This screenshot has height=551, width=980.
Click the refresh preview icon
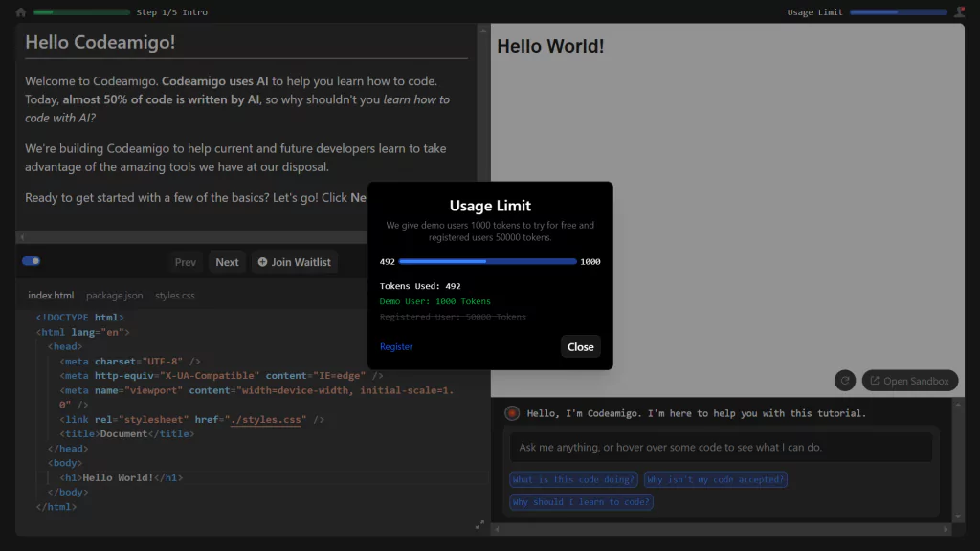tap(845, 381)
